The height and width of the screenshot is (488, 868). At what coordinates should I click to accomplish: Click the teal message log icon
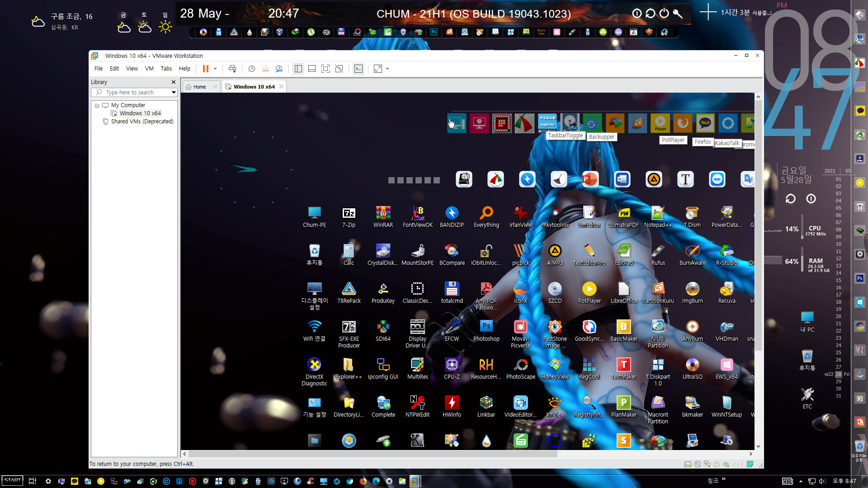point(750,464)
